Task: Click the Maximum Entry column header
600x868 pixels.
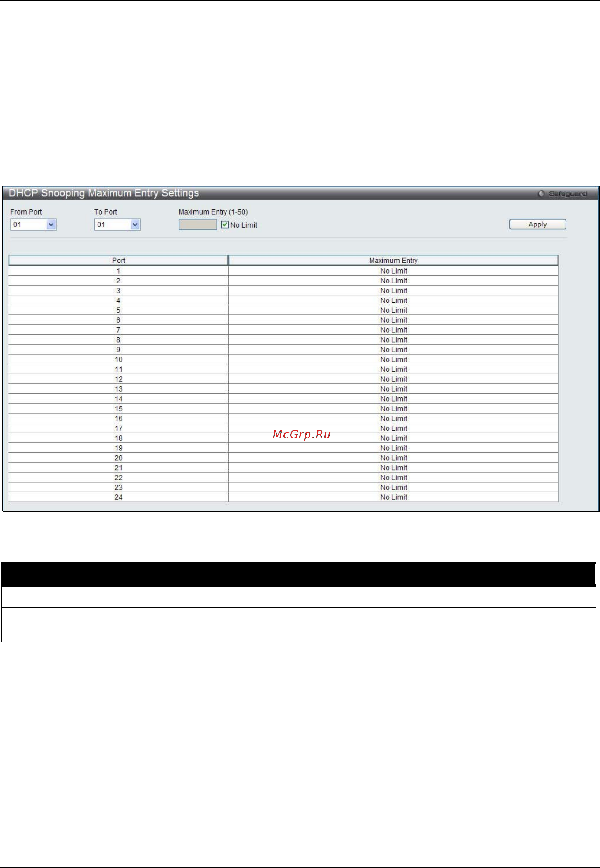Action: [393, 260]
